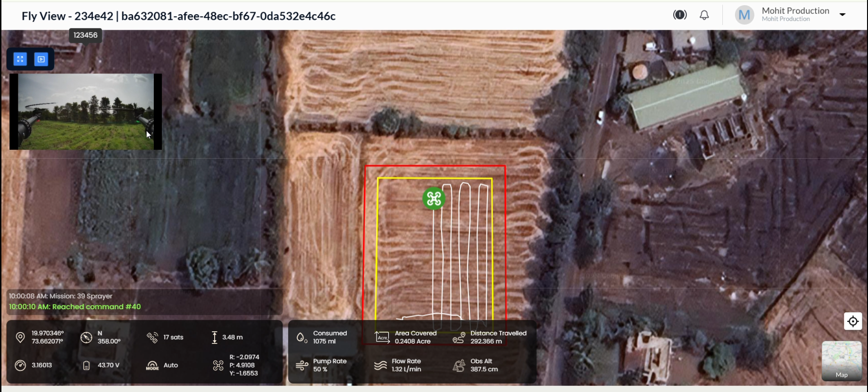Click the Mohit Production account name
Screen dimensions: 868x392
795,11
